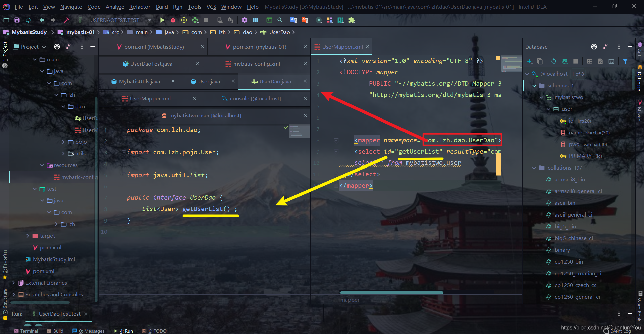Open the terminal icon in main toolbar

point(269,20)
